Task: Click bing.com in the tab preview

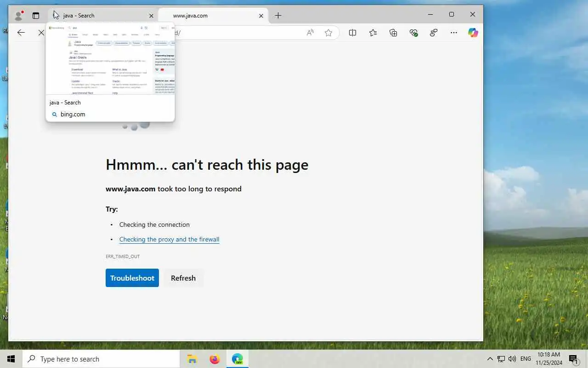Action: tap(73, 114)
